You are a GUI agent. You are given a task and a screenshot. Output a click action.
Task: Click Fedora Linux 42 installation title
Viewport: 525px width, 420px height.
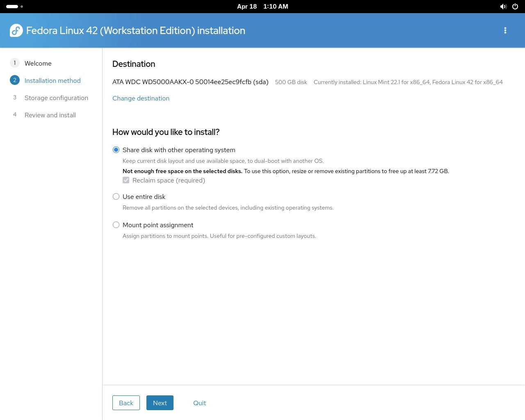coord(136,30)
